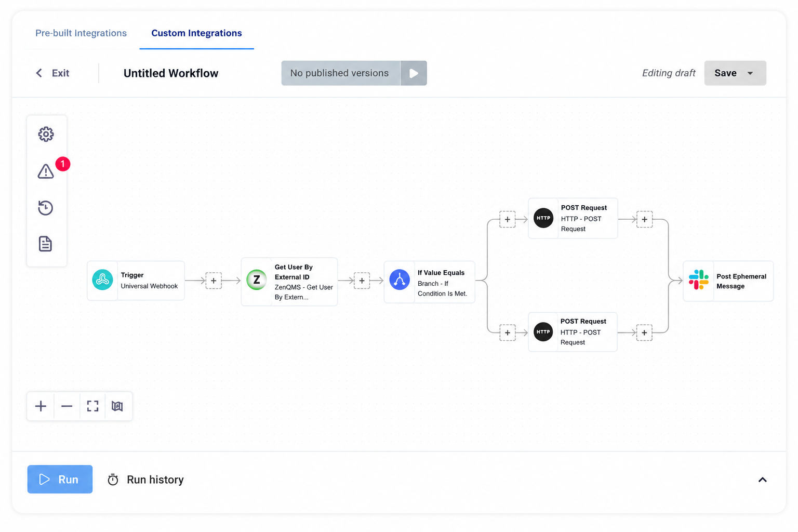
Task: Add step after the upper POST Request
Action: 645,219
